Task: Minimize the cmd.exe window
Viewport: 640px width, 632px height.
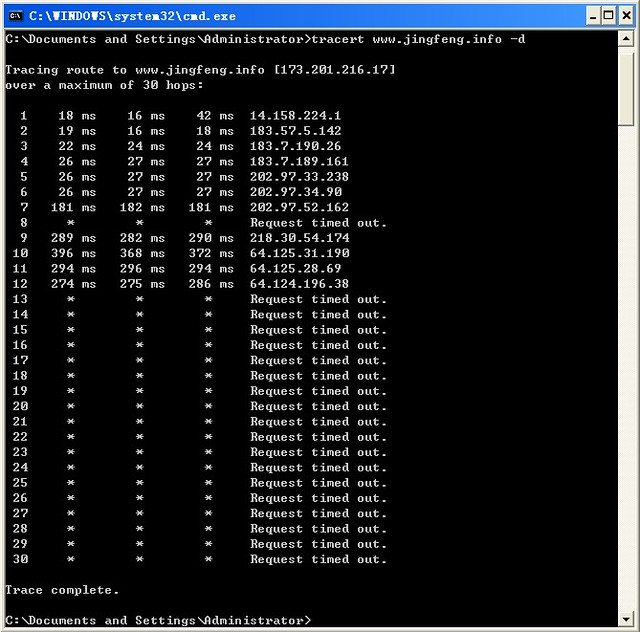Action: coord(593,16)
